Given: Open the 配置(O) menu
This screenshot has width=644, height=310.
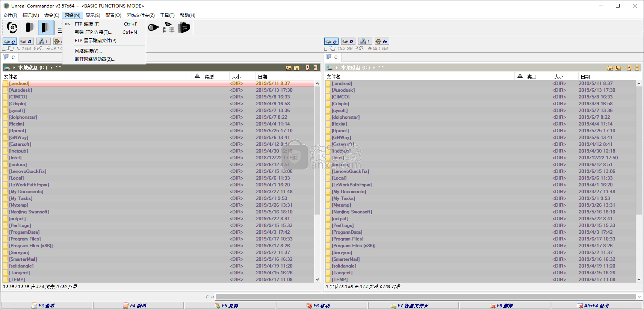Looking at the screenshot, I should (x=113, y=15).
